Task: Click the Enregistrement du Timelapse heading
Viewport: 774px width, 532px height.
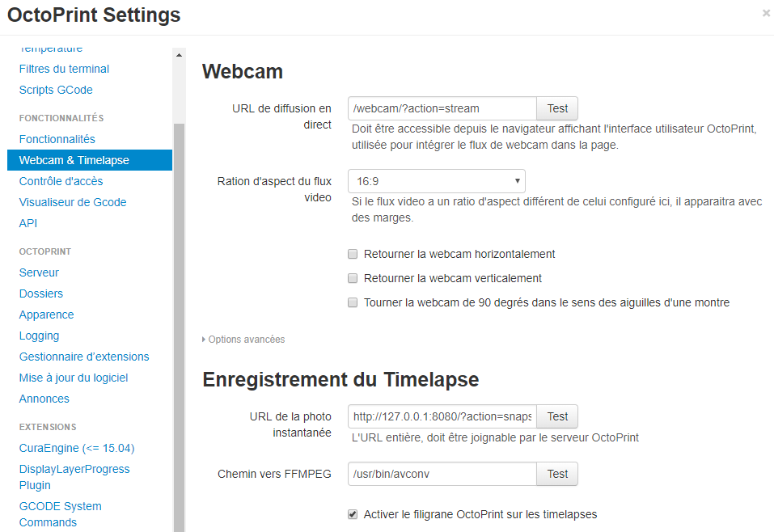Action: pos(340,379)
